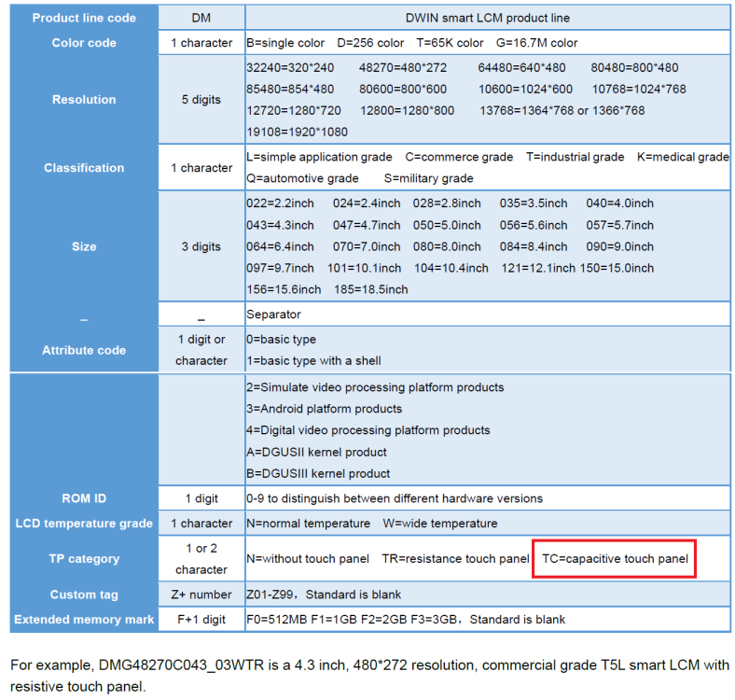Image resolution: width=735 pixels, height=700 pixels.
Task: Select '80480=800*480' resolution entry
Action: (634, 67)
